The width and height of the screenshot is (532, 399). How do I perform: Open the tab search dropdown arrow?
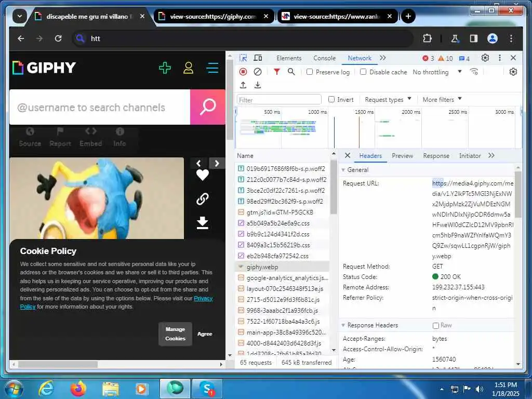[x=20, y=16]
